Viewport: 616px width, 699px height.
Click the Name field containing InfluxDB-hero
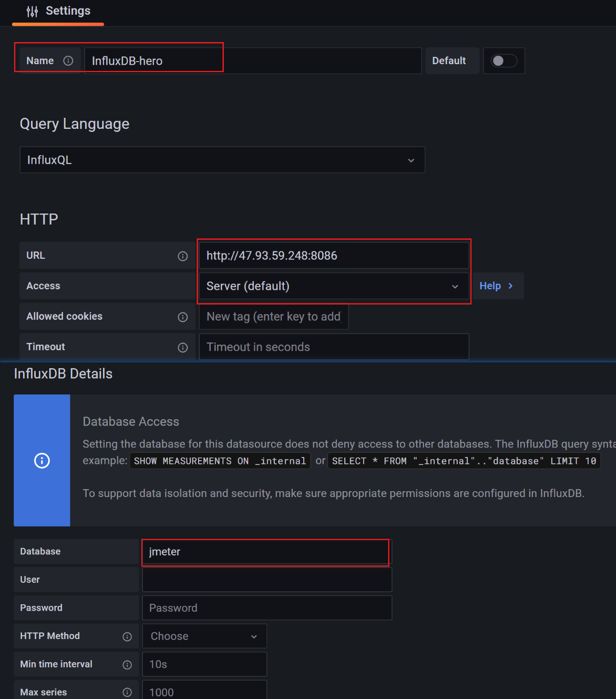[x=253, y=61]
